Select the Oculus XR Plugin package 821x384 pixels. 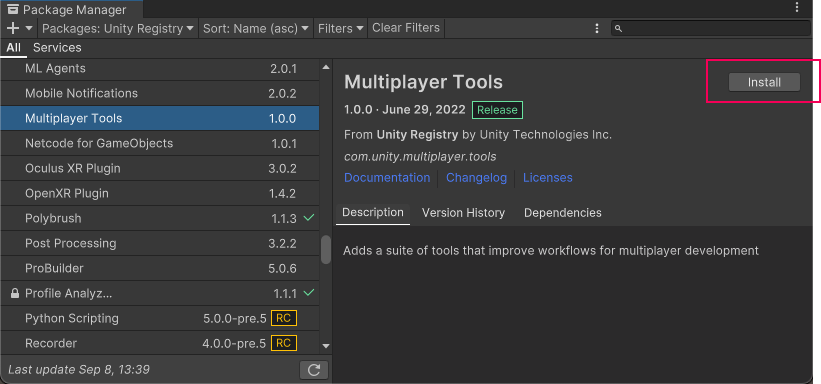[160, 168]
